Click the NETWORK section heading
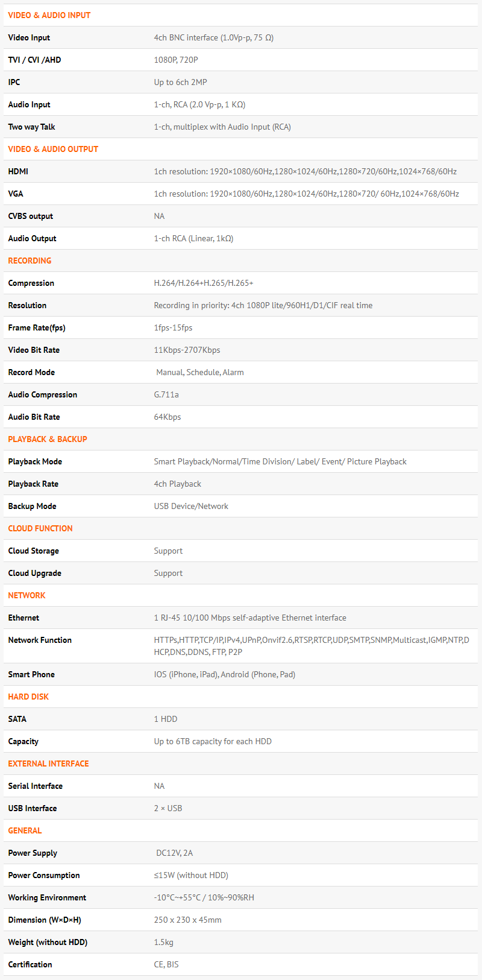Viewport: 482px width, 980px height. (x=27, y=595)
